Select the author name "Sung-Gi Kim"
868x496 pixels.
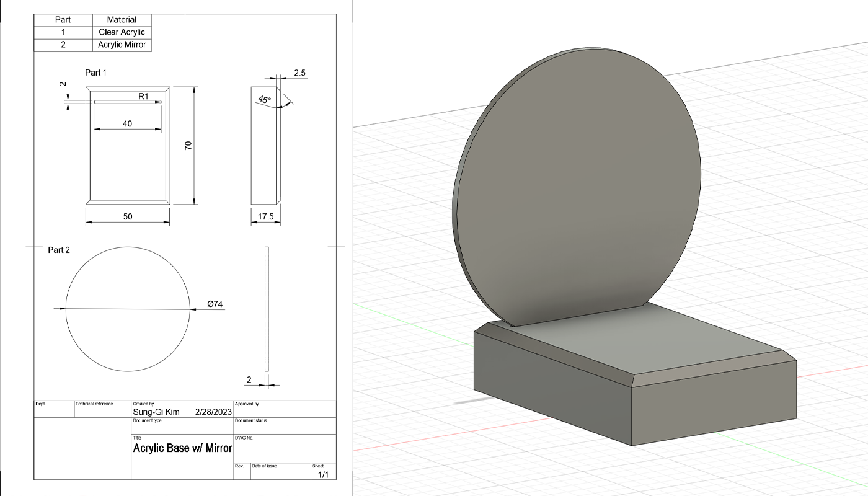point(156,412)
